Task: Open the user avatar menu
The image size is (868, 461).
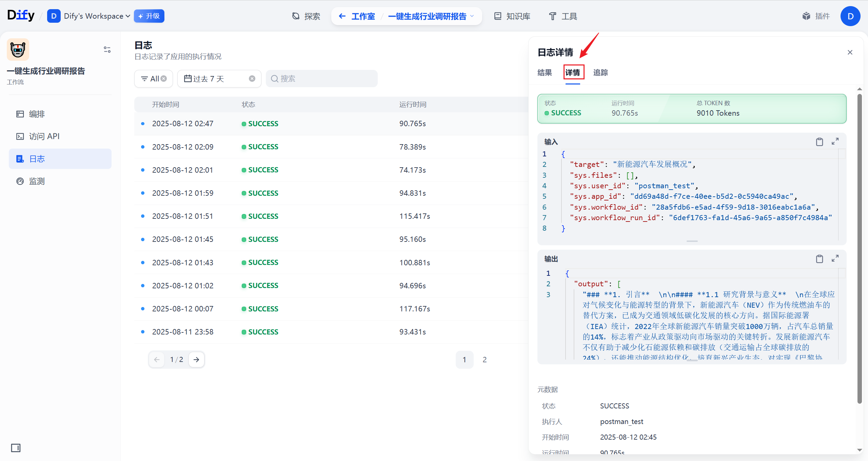Action: [850, 16]
